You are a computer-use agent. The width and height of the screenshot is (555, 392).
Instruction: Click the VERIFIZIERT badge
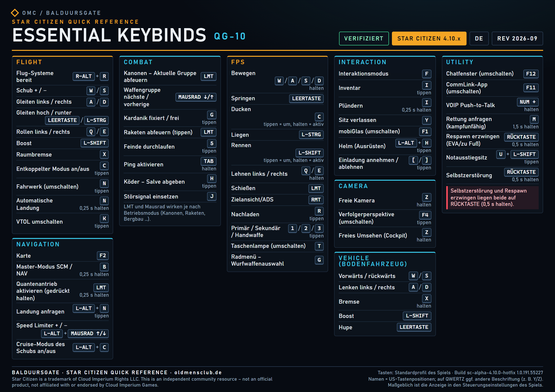point(364,39)
